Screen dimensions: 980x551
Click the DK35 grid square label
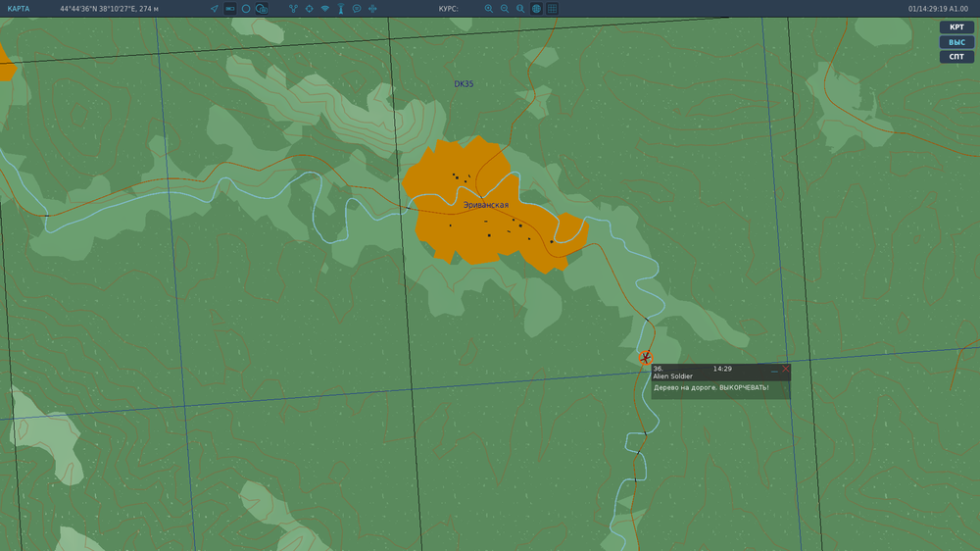click(x=464, y=83)
